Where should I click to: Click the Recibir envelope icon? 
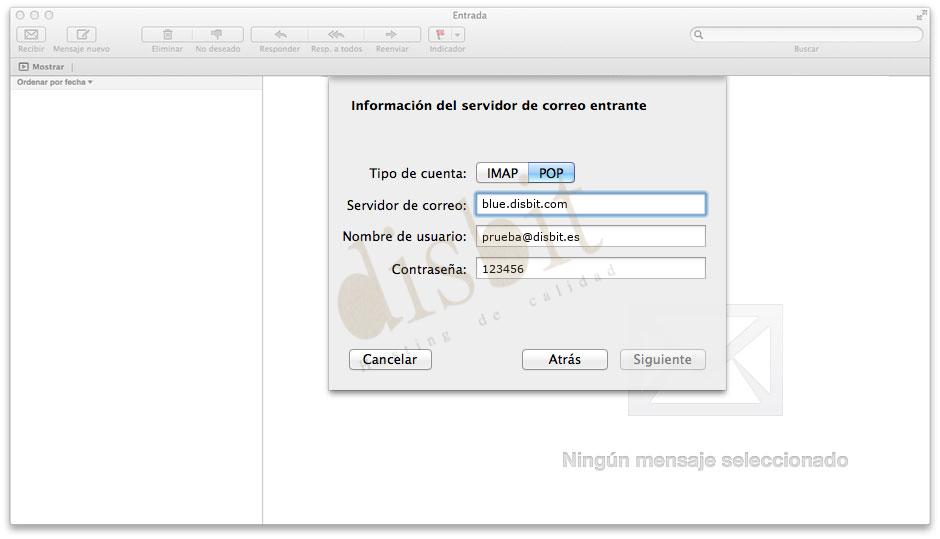(x=30, y=34)
